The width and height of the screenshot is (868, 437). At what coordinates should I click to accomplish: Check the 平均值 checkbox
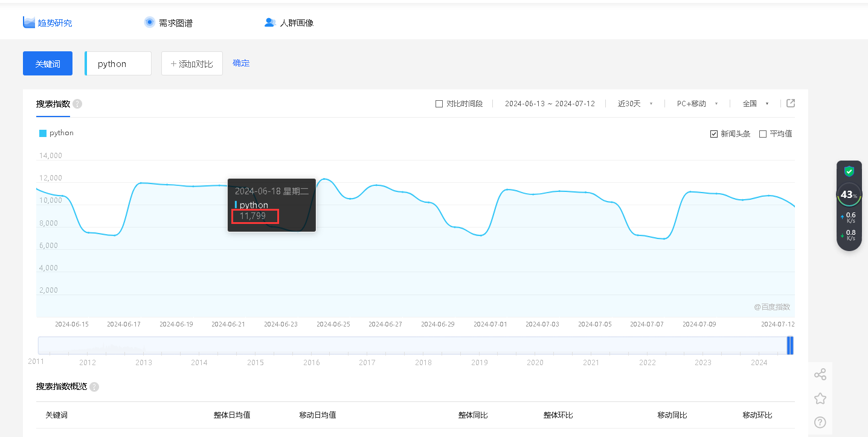tap(763, 134)
